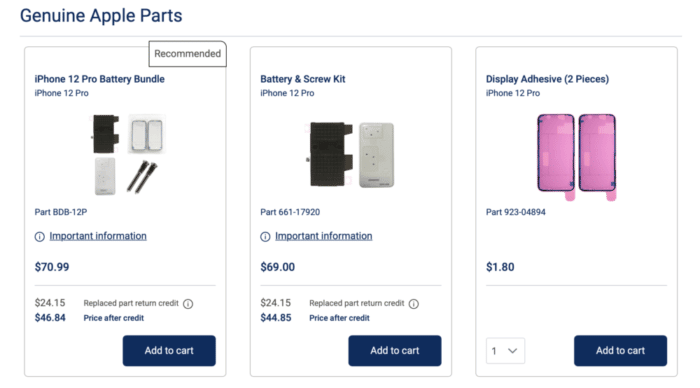Click the Recommended badge on Battery Bundle

188,54
